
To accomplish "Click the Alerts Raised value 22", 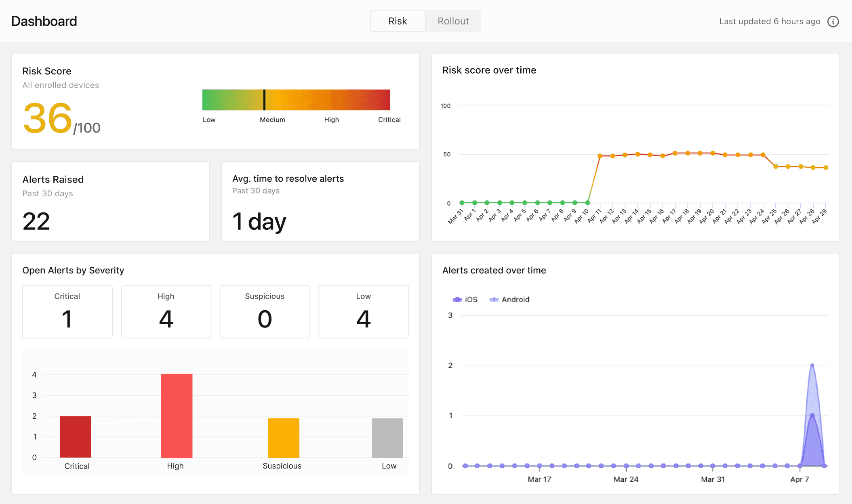I will [x=36, y=221].
